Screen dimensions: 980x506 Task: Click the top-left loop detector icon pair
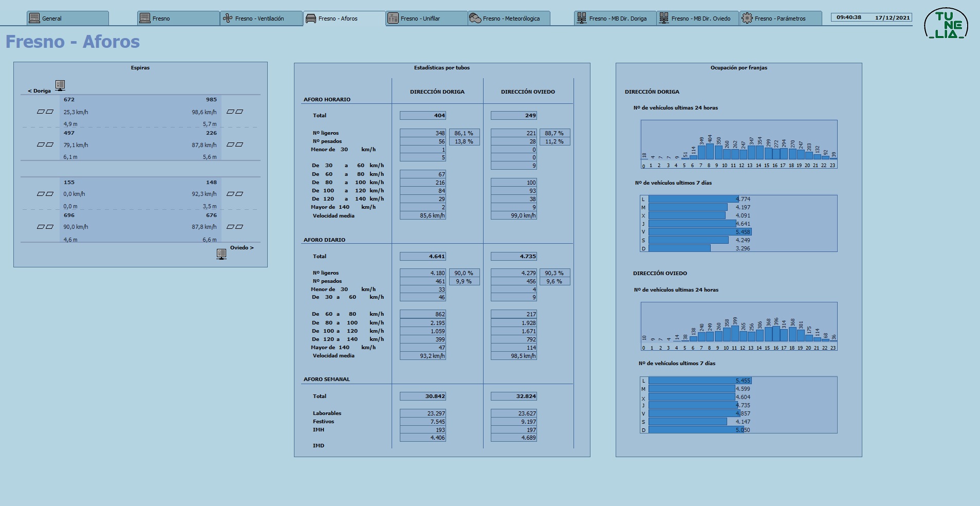(45, 112)
